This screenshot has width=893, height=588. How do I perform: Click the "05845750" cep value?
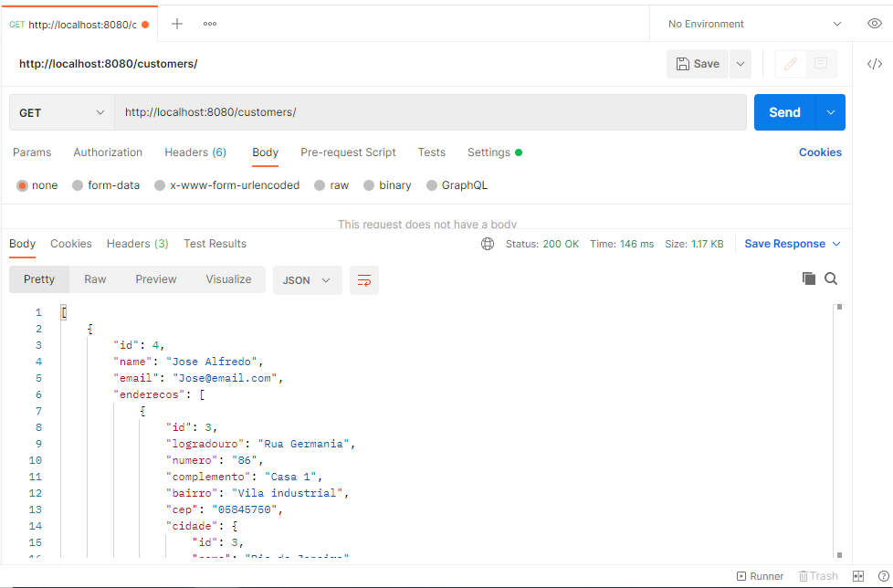pos(245,509)
